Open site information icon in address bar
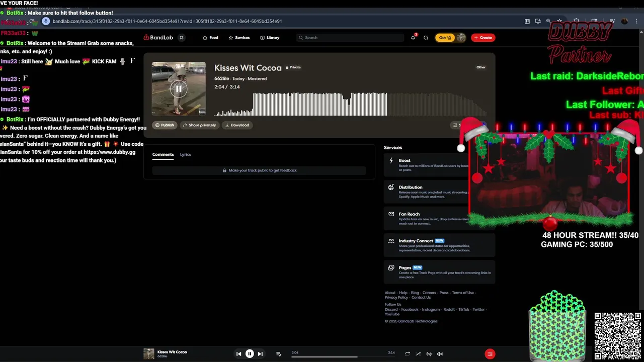644x362 pixels. (46, 21)
